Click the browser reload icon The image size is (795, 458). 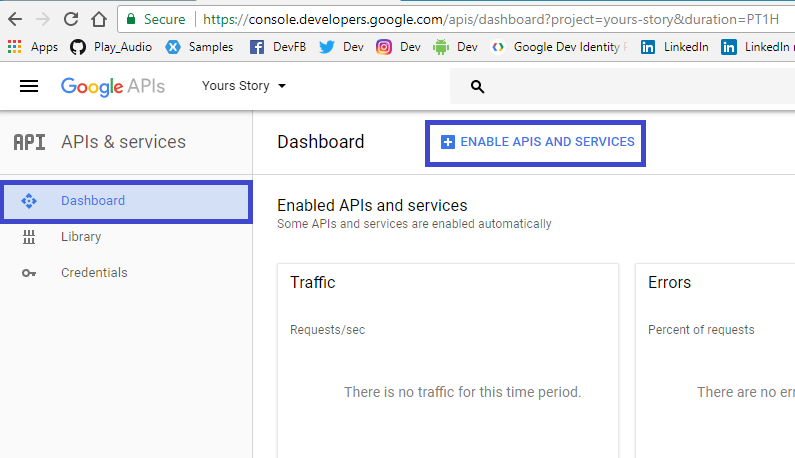71,19
